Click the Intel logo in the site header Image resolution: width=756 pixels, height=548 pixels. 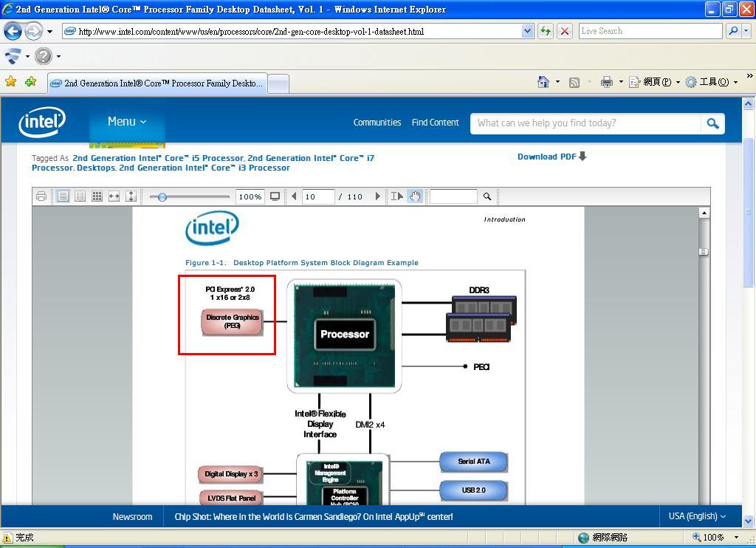(x=42, y=122)
